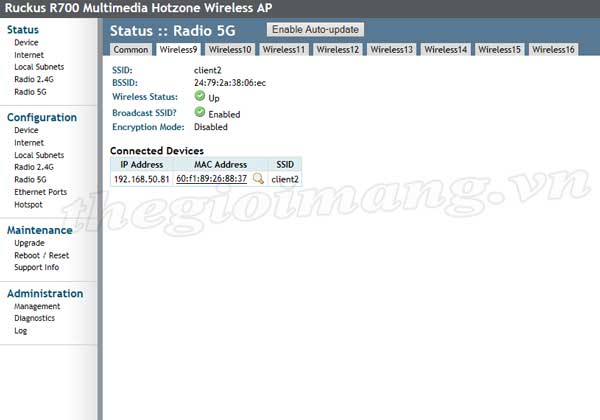Open Radio 2.4G under Configuration
This screenshot has height=420, width=600.
[x=34, y=167]
